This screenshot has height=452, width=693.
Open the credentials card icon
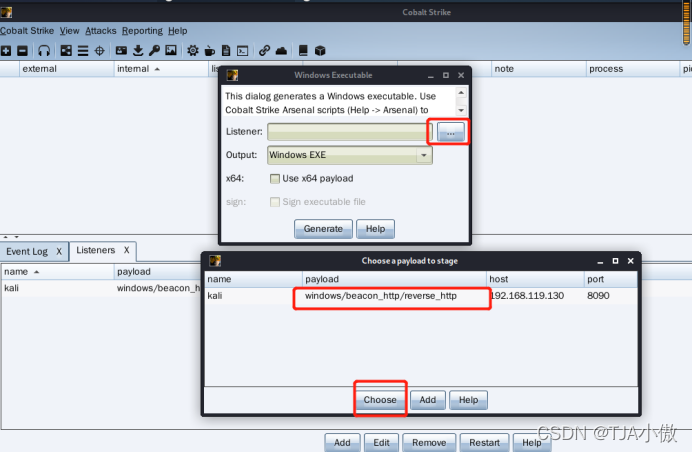[x=121, y=51]
